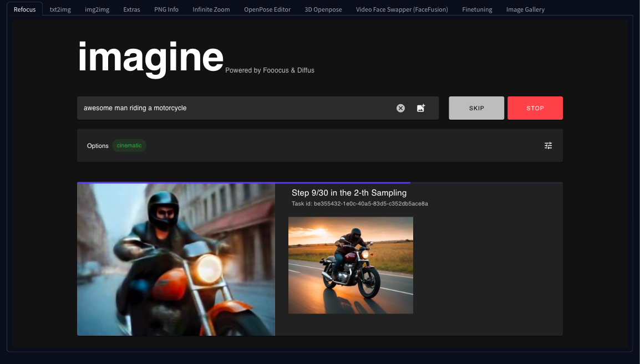Screen dimensions: 640x364
Task: Select the sunset motorcycle preview thumbnail
Action: (x=351, y=265)
